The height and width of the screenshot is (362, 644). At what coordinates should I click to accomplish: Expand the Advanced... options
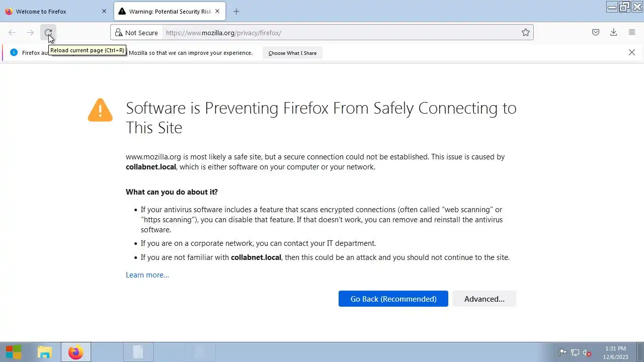point(484,299)
